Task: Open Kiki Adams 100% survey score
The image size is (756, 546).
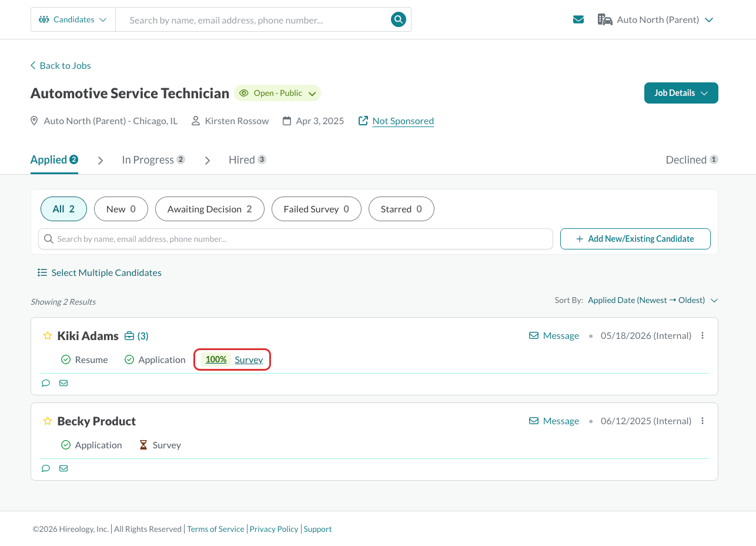Action: [x=216, y=359]
